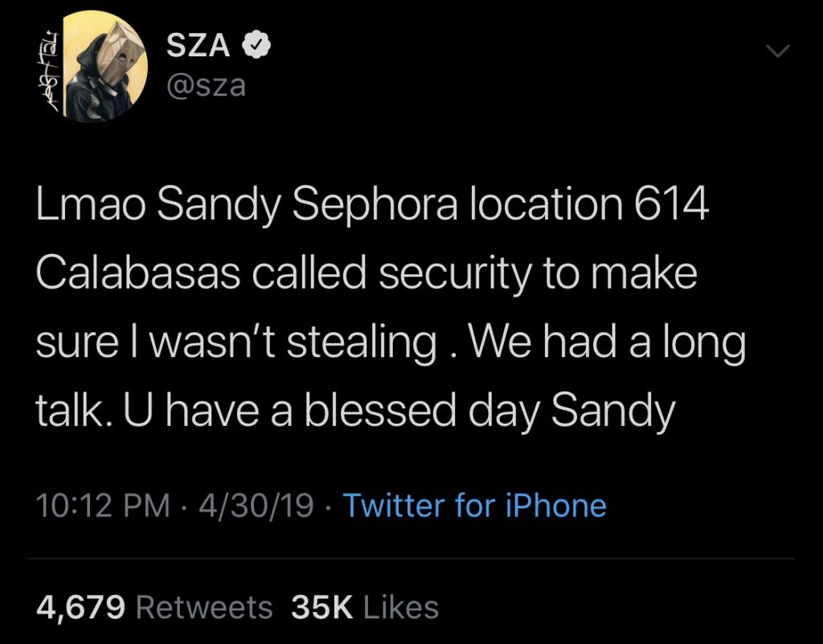Click the word stealing in the tweet
This screenshot has height=644, width=823.
[x=362, y=343]
